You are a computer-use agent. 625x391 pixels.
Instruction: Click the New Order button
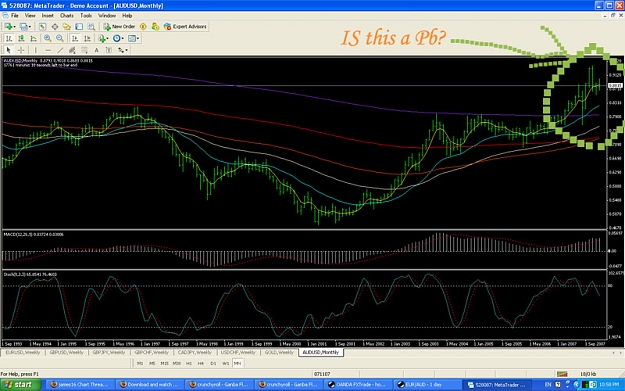pyautogui.click(x=119, y=27)
